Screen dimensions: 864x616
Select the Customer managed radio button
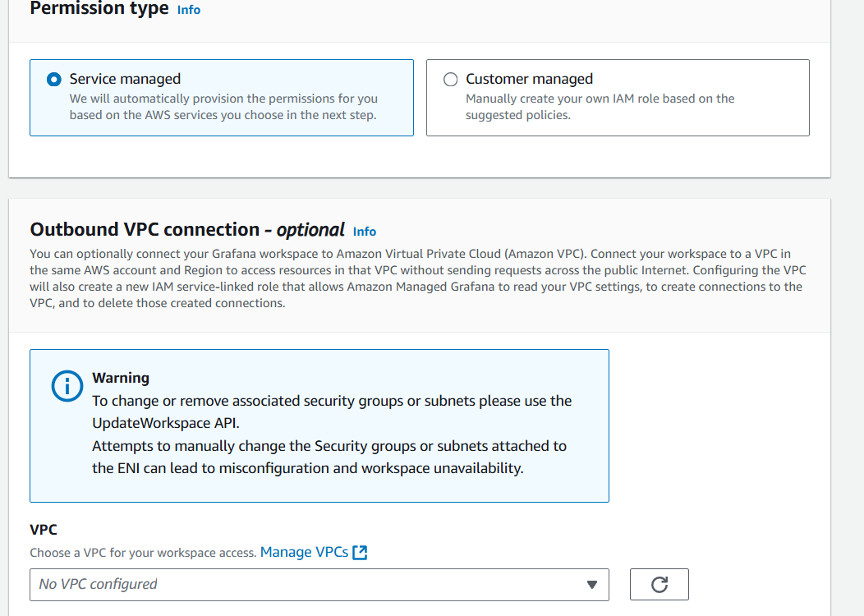tap(450, 80)
